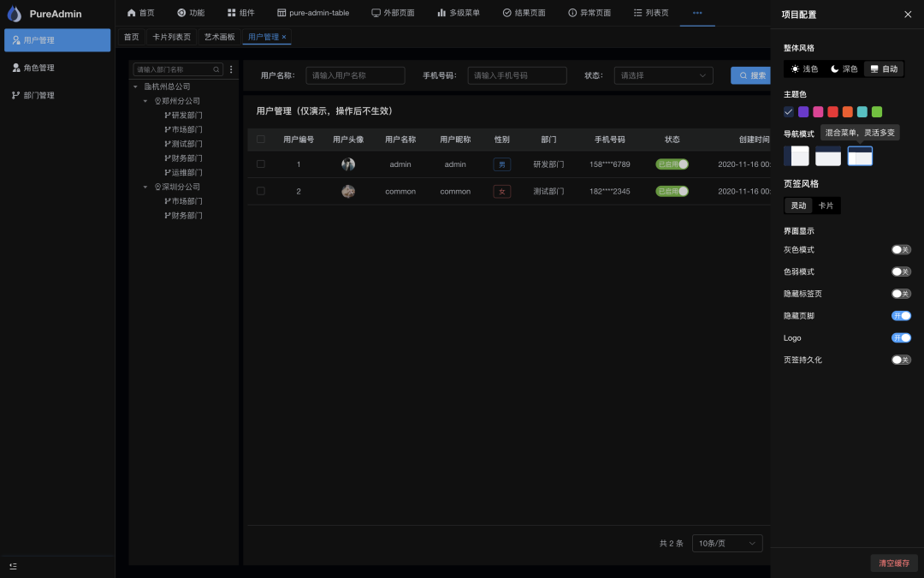The height and width of the screenshot is (578, 924).
Task: Check the checkbox for user row 1
Action: tap(261, 164)
